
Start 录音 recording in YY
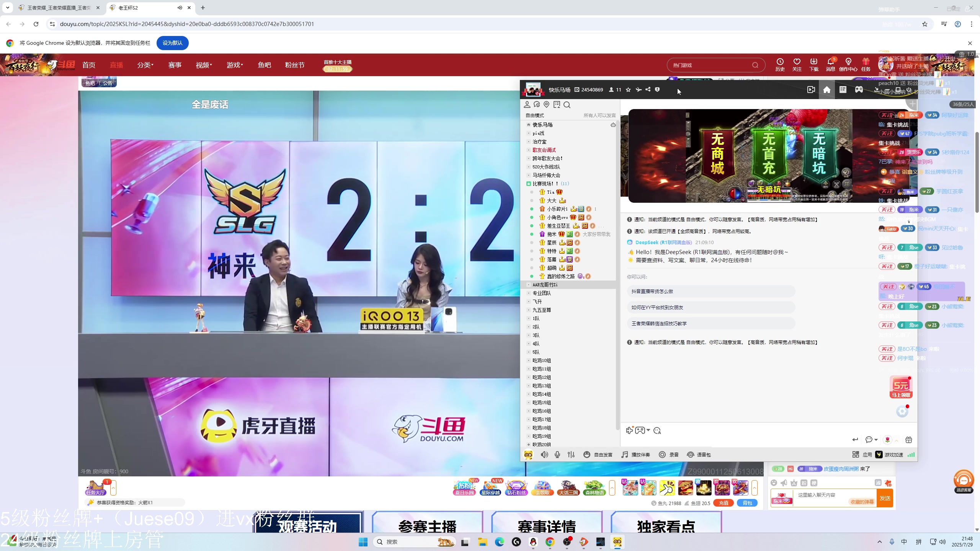pos(669,455)
